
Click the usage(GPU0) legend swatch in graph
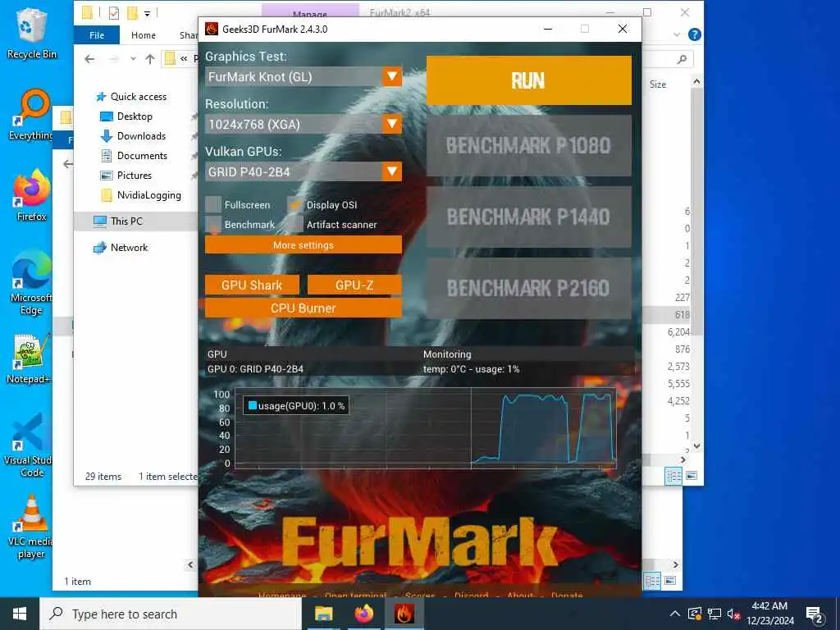(253, 405)
